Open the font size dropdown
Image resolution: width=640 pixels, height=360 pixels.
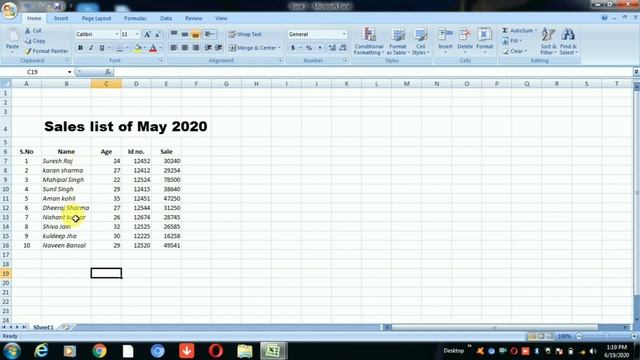click(137, 34)
